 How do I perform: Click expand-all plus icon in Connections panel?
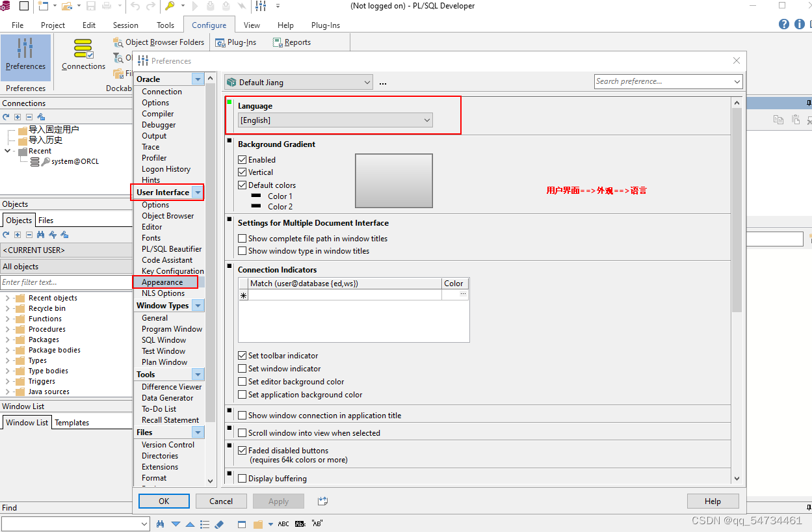point(18,116)
